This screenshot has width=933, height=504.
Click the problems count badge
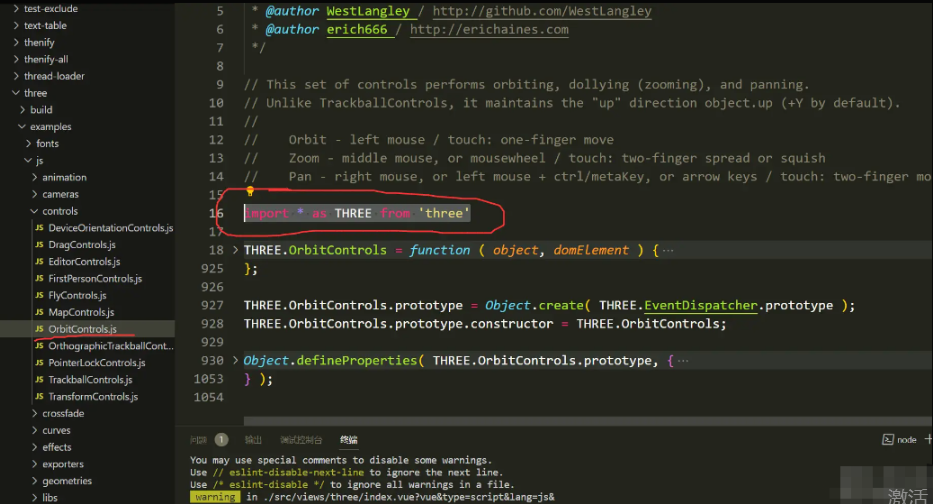(221, 440)
